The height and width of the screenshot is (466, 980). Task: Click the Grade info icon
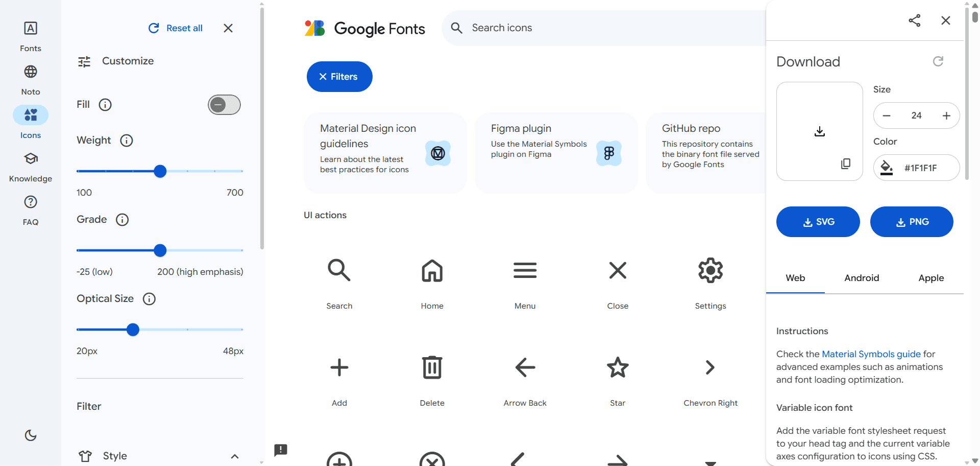coord(122,220)
